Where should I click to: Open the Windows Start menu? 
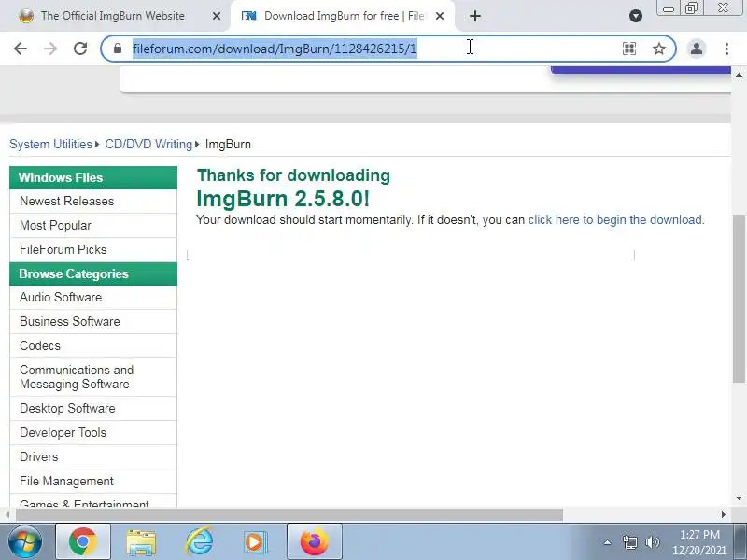click(25, 542)
